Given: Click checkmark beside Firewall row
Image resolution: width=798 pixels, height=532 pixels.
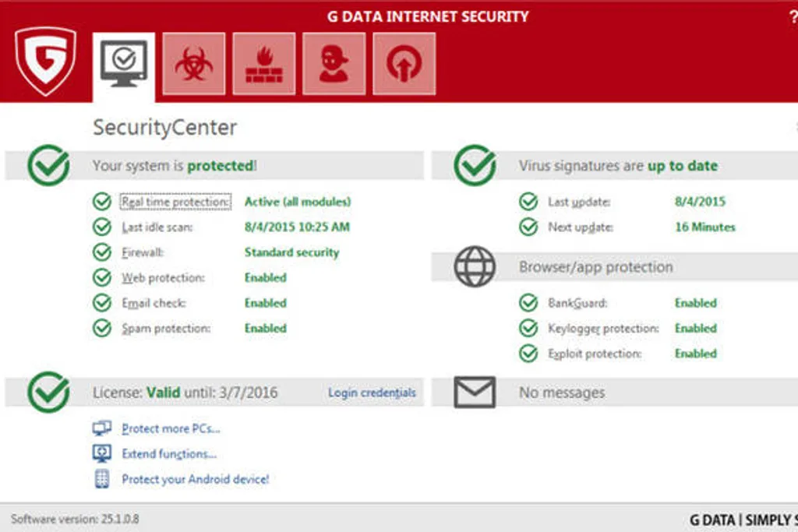Looking at the screenshot, I should click(x=102, y=252).
